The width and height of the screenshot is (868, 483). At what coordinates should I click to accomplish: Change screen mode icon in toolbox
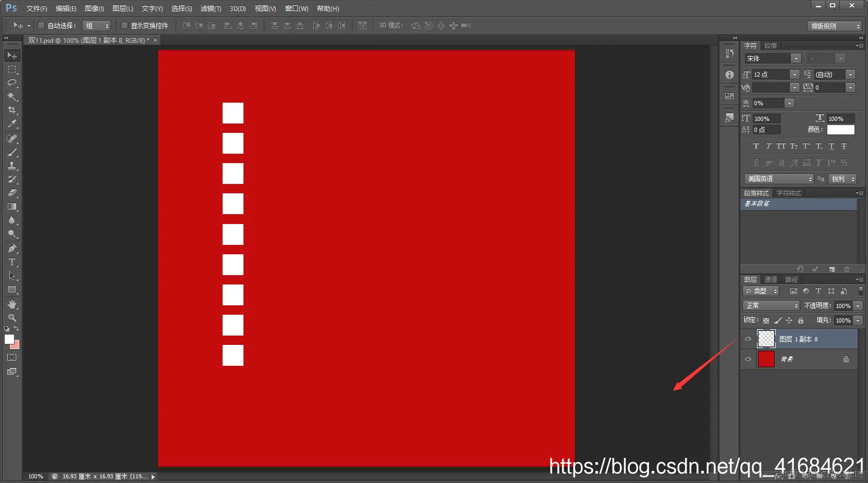point(11,371)
